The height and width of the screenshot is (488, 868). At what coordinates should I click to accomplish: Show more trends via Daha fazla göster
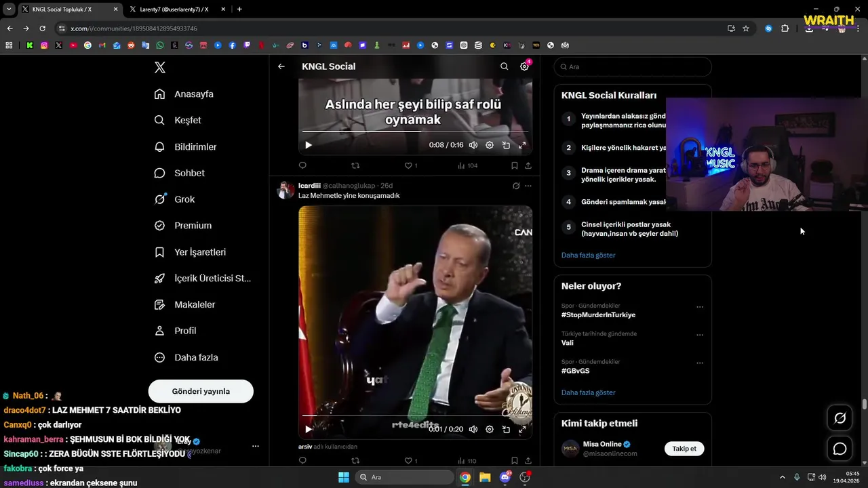(x=589, y=392)
